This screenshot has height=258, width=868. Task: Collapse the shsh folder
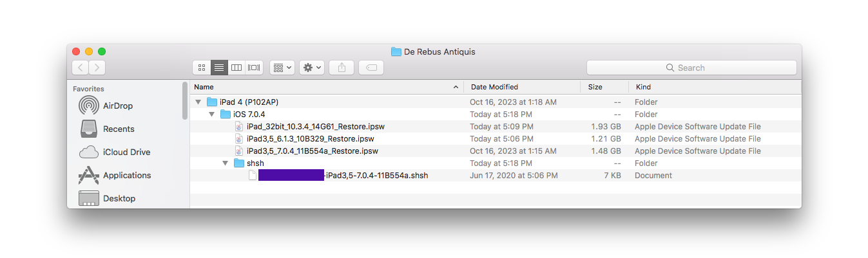tap(226, 163)
